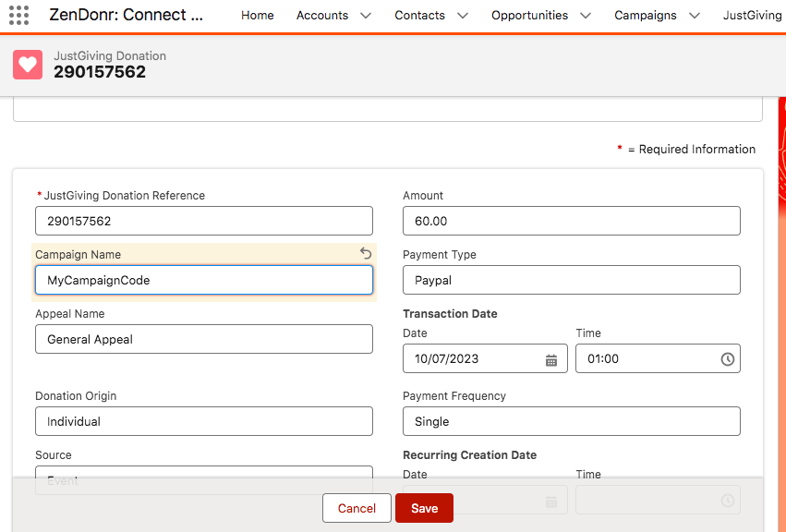
Task: Expand the Campaigns tab dropdown chevron
Action: click(x=695, y=16)
